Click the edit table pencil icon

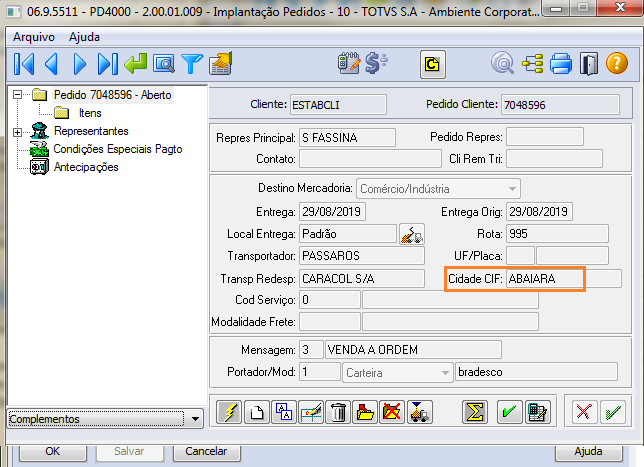point(311,412)
